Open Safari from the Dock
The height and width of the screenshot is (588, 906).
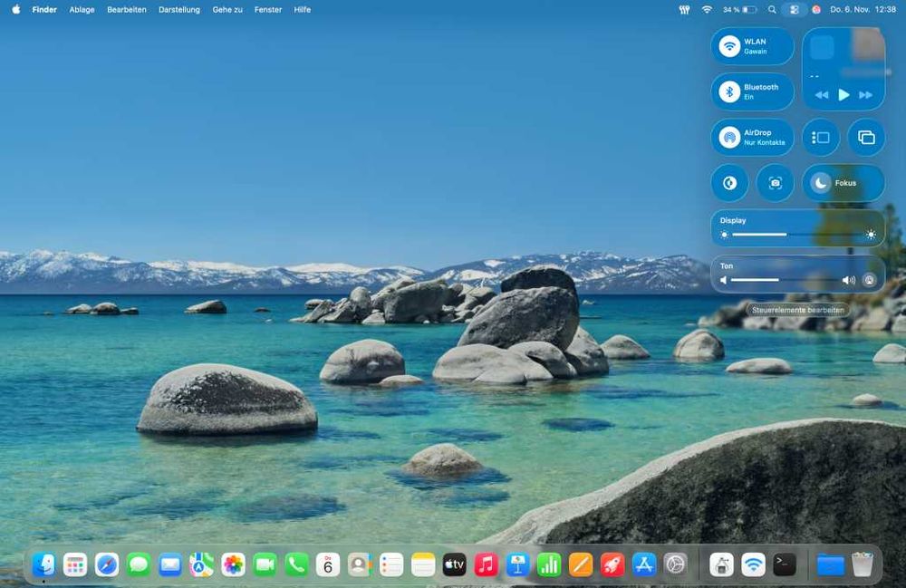(107, 564)
